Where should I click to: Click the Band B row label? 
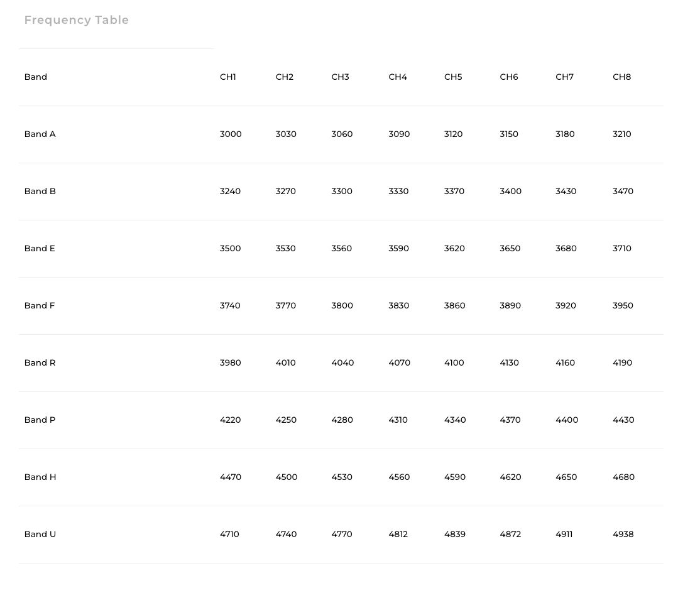coord(40,191)
